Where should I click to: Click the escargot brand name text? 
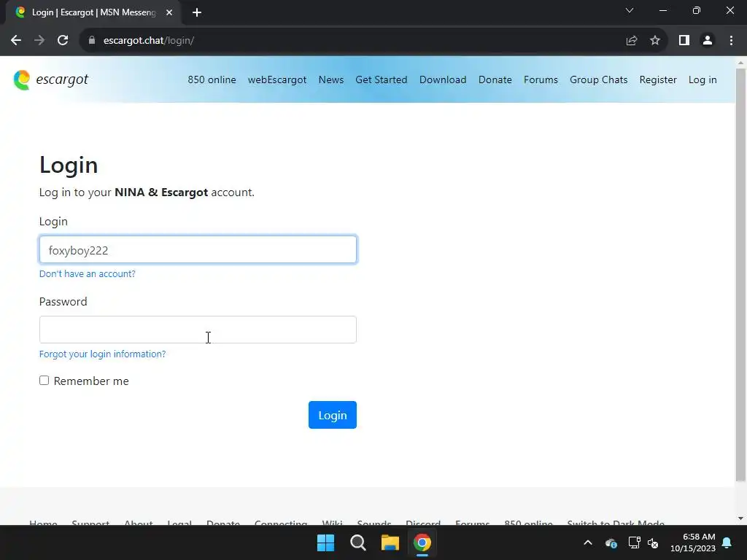[62, 79]
